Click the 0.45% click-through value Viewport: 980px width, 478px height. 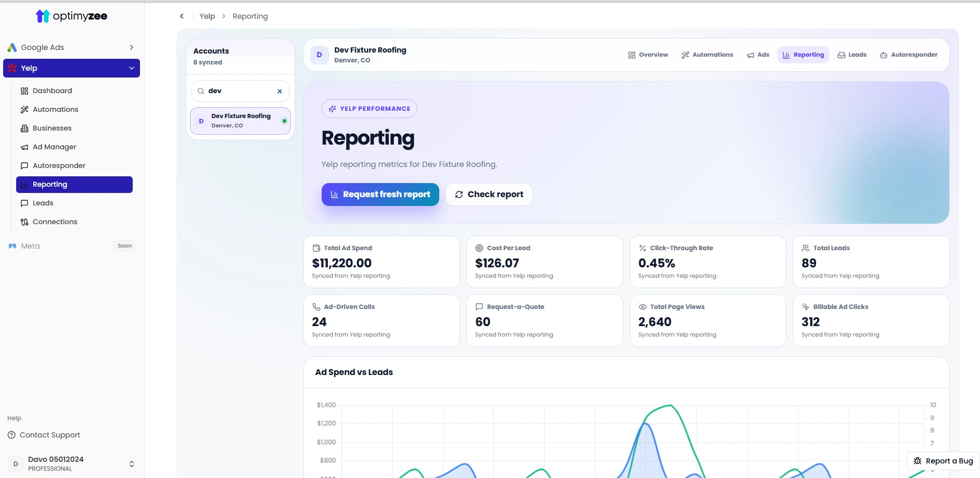coord(657,263)
